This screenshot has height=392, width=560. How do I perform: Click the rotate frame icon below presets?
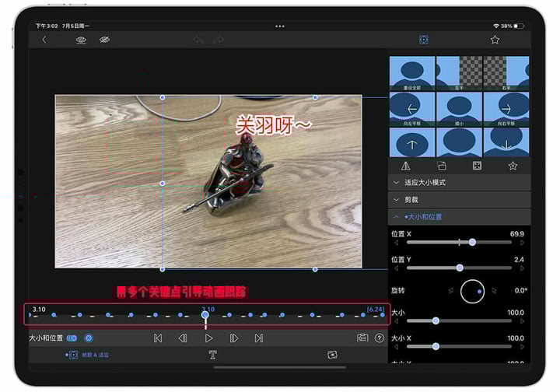click(442, 166)
